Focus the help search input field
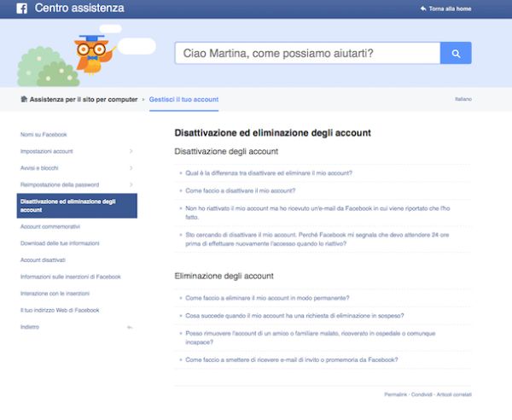The image size is (512, 420). click(x=307, y=54)
